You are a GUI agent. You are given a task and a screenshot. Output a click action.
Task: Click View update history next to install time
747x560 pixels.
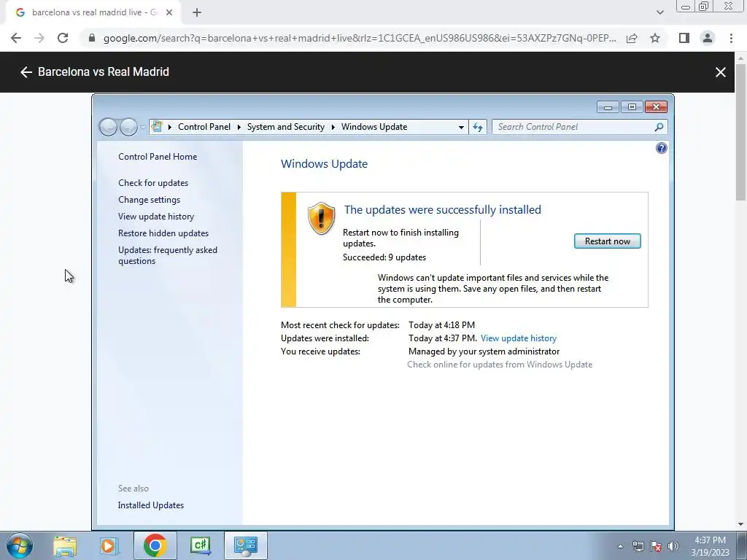click(x=519, y=338)
